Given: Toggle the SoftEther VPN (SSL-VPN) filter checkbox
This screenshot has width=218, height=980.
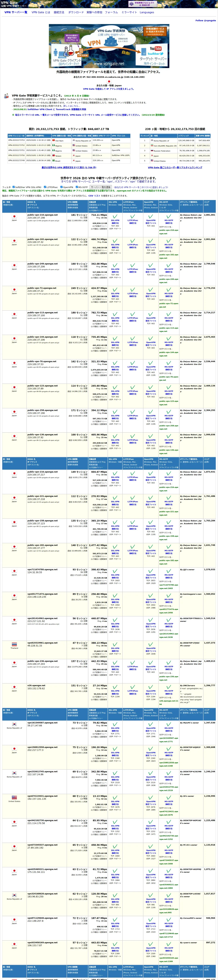Looking at the screenshot, I should click(x=14, y=187).
